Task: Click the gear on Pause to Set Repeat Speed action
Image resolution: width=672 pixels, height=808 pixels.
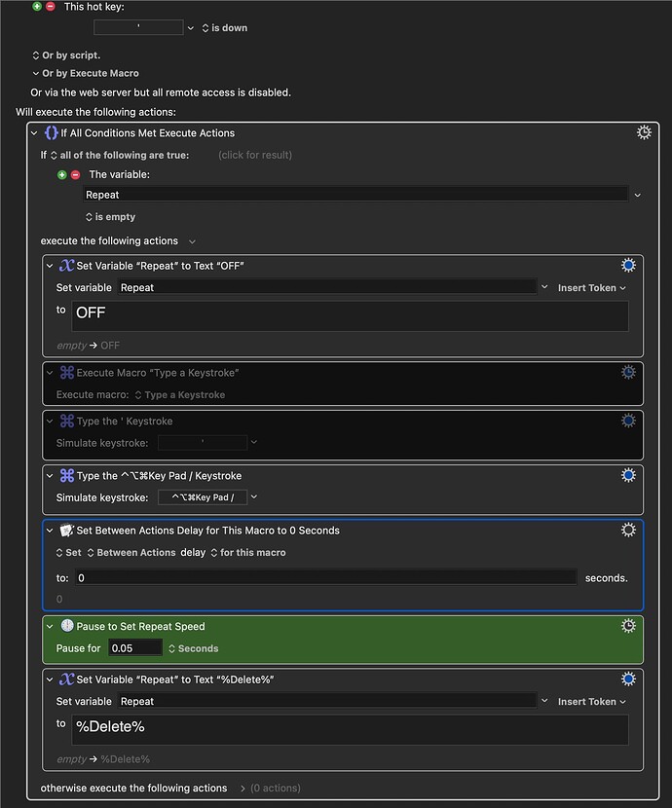Action: tap(628, 626)
